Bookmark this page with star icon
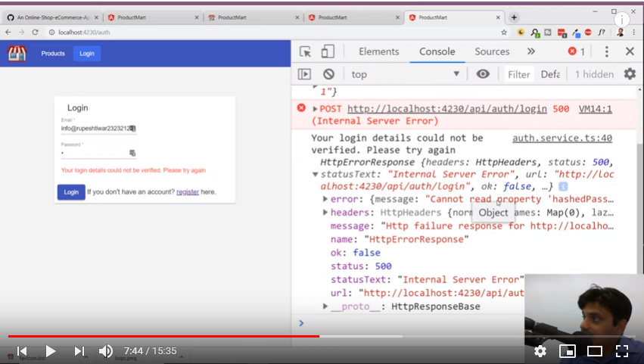This screenshot has width=644, height=364. pyautogui.click(x=504, y=33)
